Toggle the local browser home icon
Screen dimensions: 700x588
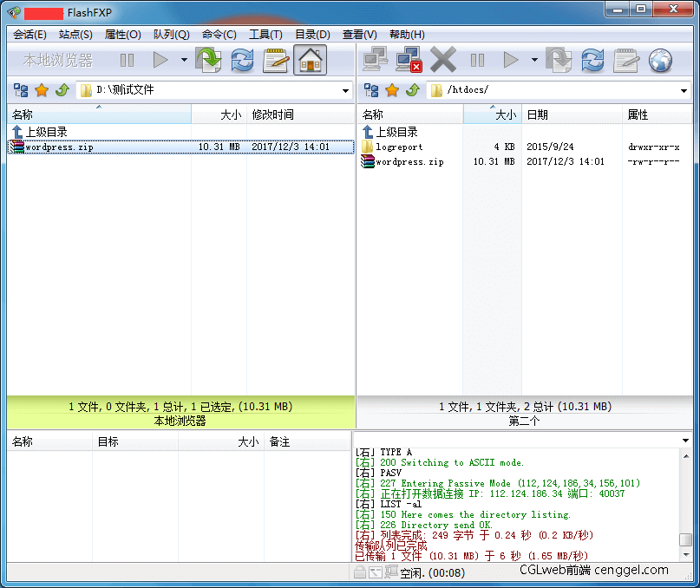point(311,60)
